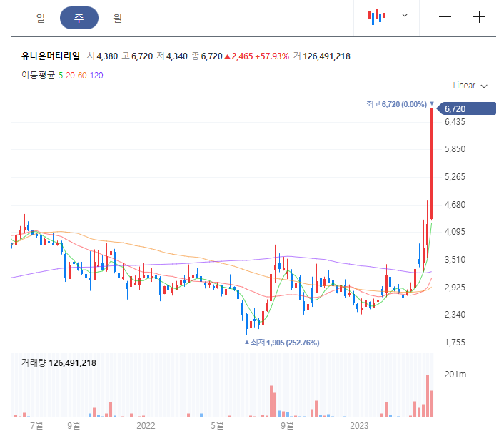Click the 6,435 price axis label

click(455, 122)
